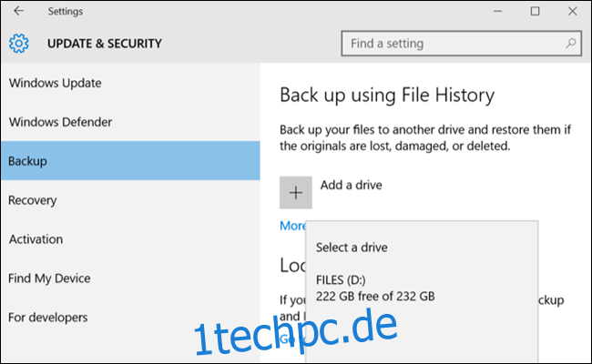Click the Settings gear icon
This screenshot has height=364, width=592.
click(x=18, y=43)
